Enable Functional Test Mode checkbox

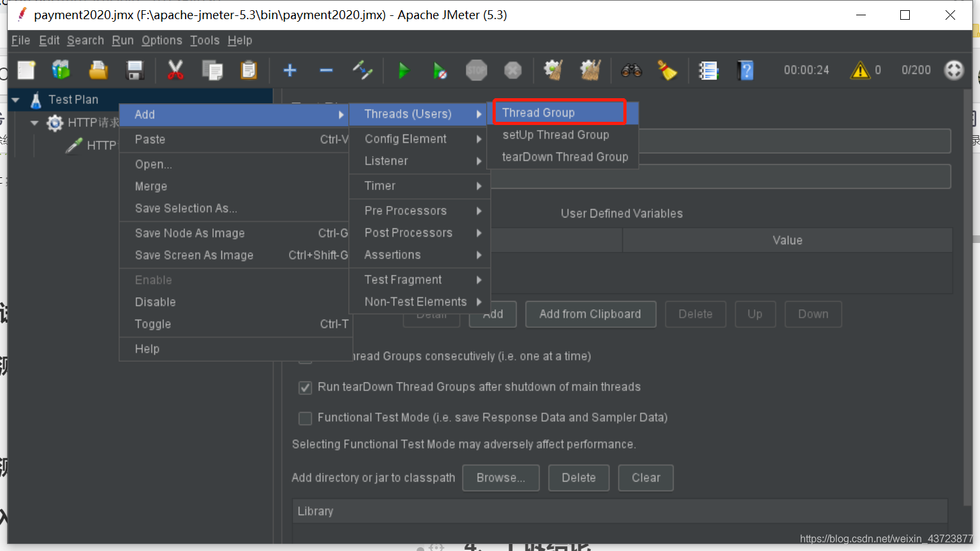coord(306,418)
